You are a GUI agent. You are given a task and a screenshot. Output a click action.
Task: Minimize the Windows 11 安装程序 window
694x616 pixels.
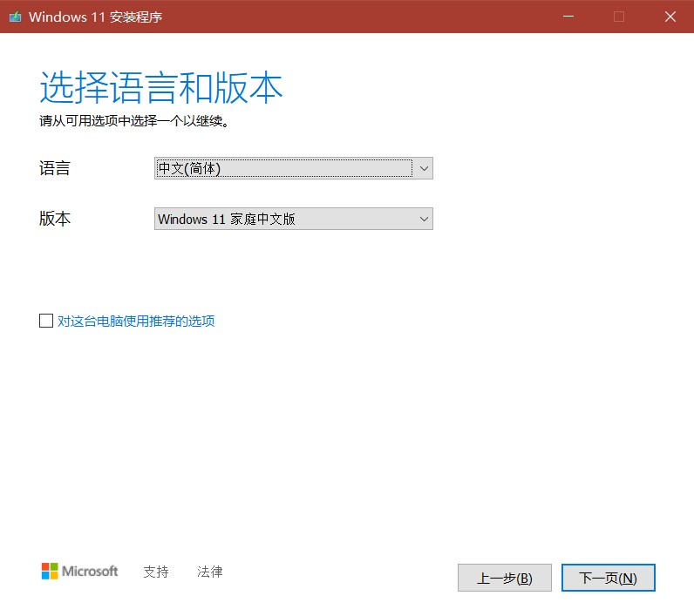pyautogui.click(x=568, y=17)
